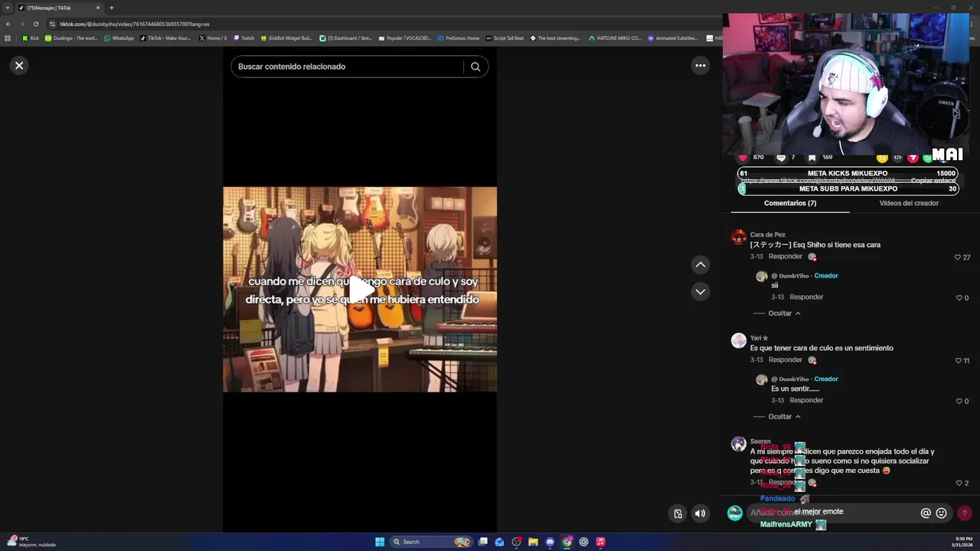Like Saeran's comment heart

958,484
